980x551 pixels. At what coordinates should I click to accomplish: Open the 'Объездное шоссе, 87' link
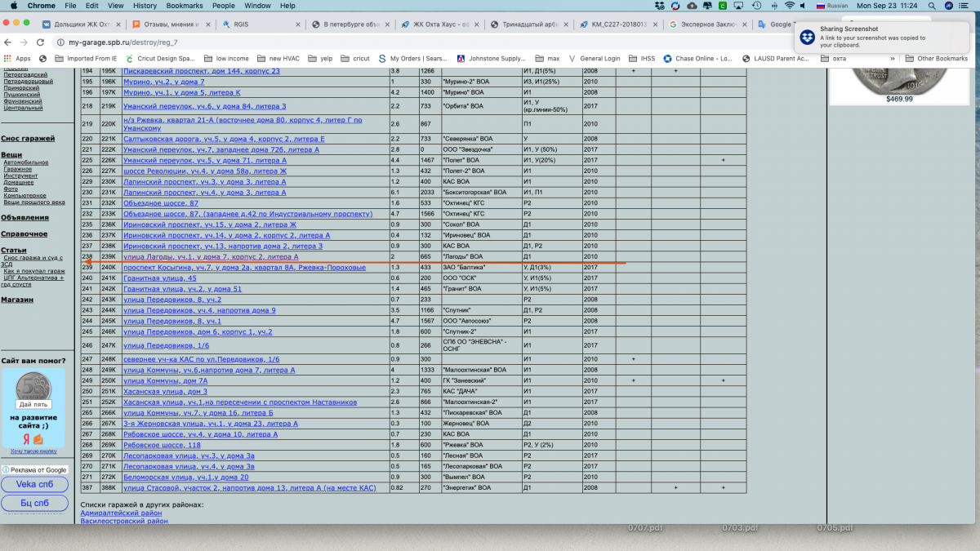click(x=161, y=203)
